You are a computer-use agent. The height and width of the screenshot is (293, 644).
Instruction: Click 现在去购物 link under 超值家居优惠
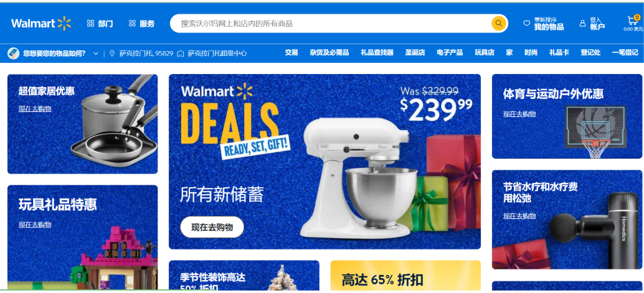click(x=35, y=109)
